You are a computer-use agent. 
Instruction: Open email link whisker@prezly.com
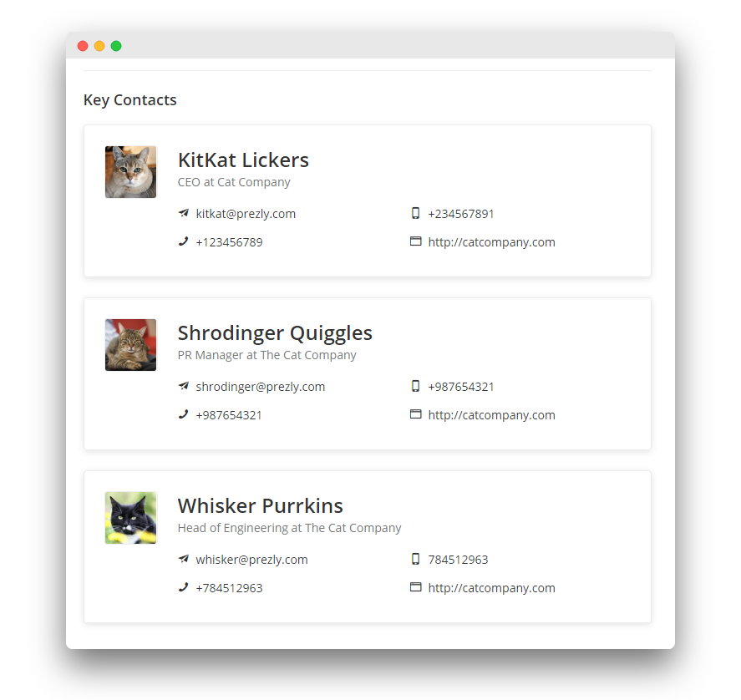[252, 560]
